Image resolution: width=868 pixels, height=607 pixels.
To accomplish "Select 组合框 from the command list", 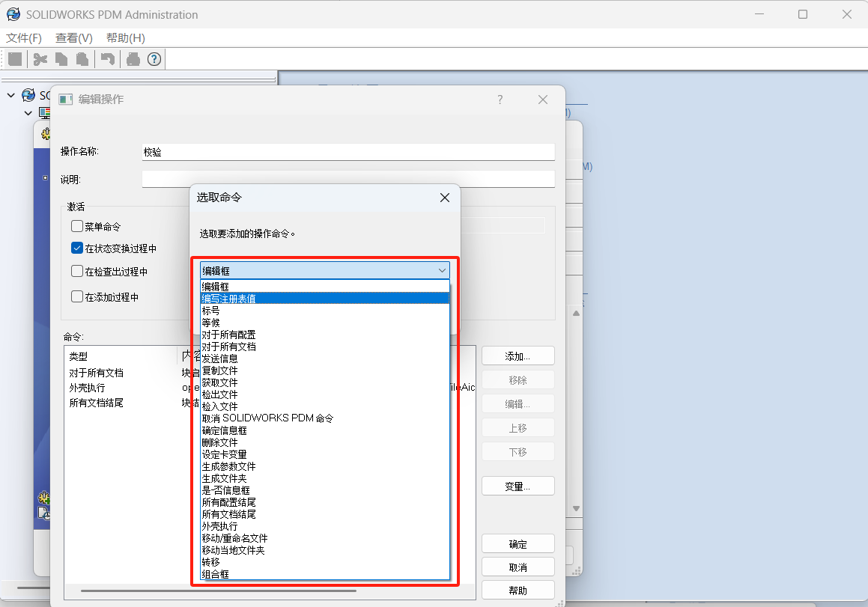I will pyautogui.click(x=324, y=574).
